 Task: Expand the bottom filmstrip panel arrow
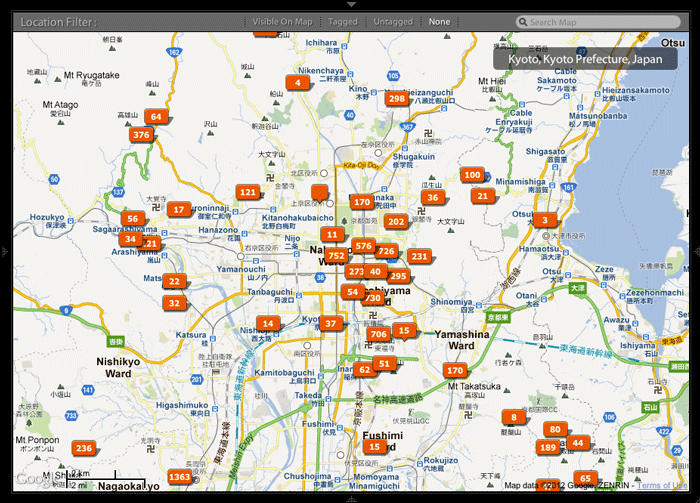click(351, 499)
